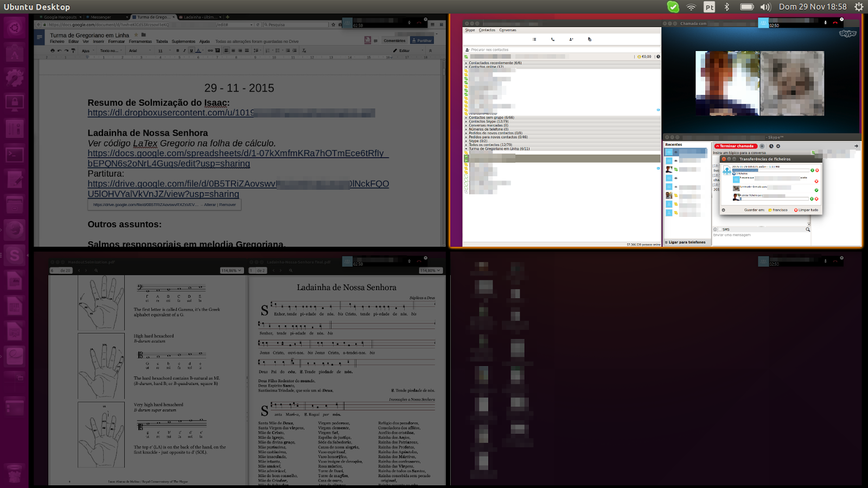Click the text color A icon in Docs

pos(198,50)
